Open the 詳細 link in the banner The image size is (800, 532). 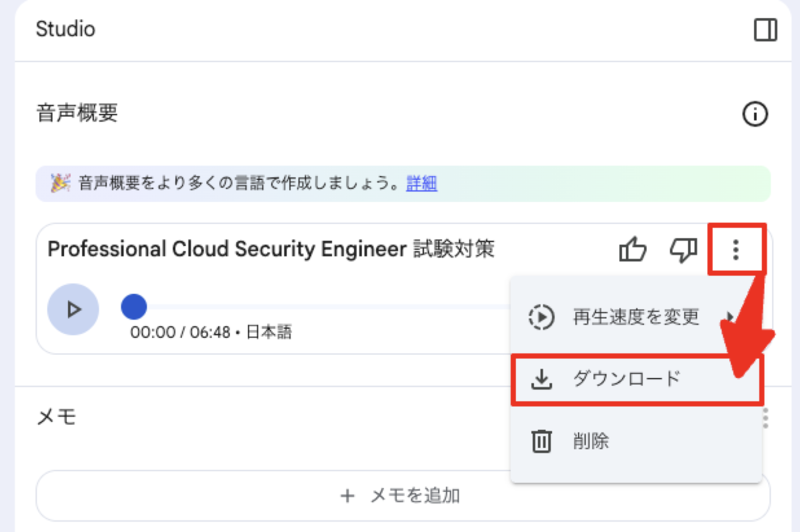(421, 183)
